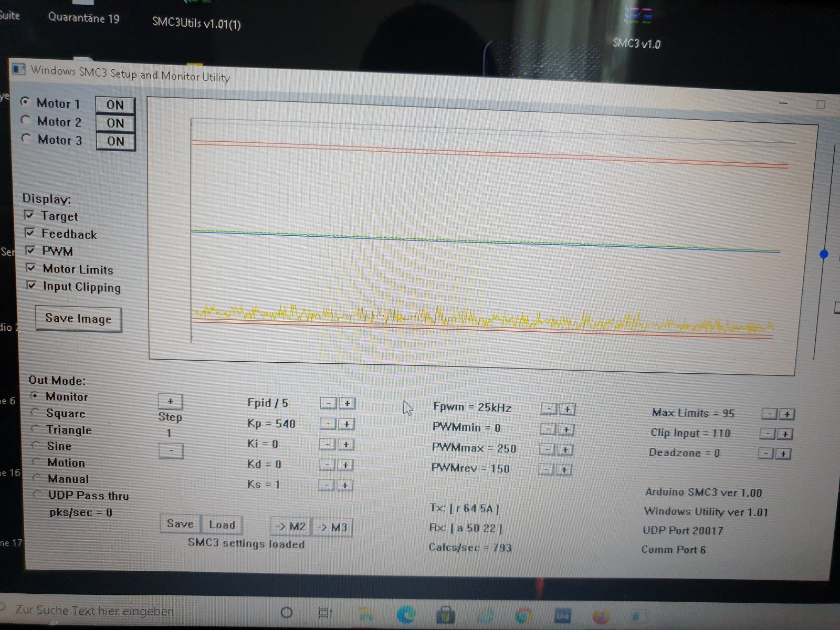The image size is (840, 630).
Task: Toggle the Motor 3 ON button
Action: point(116,141)
